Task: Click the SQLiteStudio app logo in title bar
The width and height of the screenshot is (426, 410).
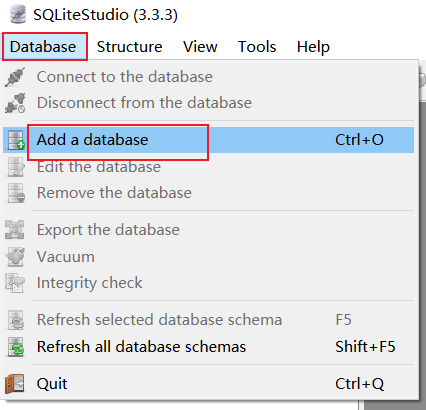Action: coord(18,14)
